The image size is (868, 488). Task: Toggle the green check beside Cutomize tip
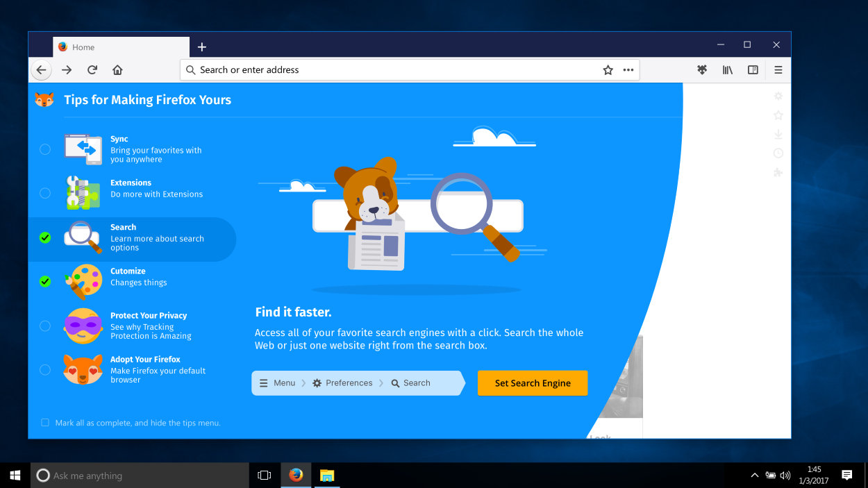45,281
